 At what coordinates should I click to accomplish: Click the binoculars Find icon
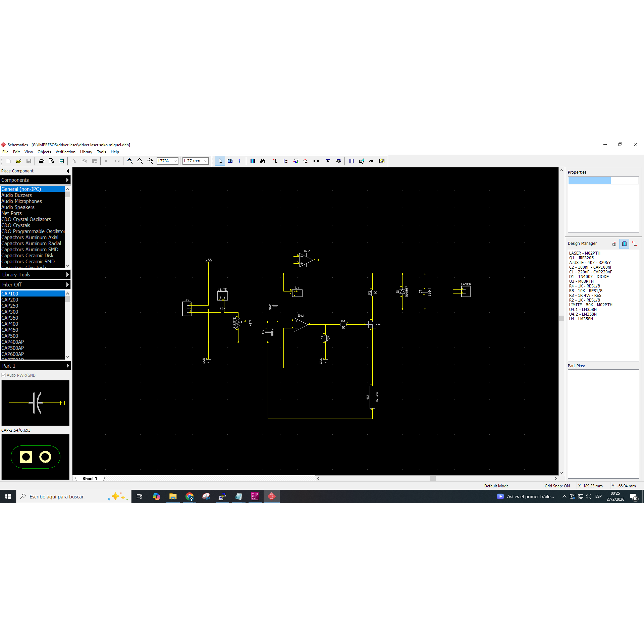click(263, 161)
